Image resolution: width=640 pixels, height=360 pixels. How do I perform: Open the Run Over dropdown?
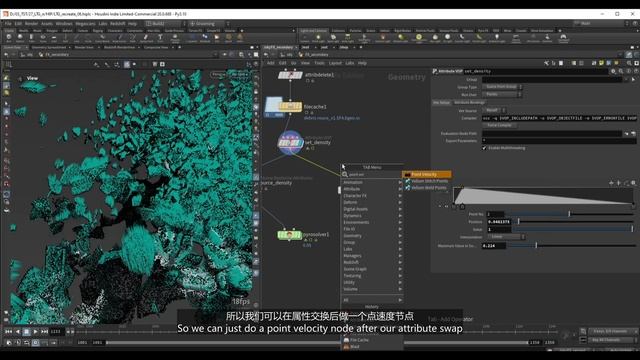[x=502, y=94]
